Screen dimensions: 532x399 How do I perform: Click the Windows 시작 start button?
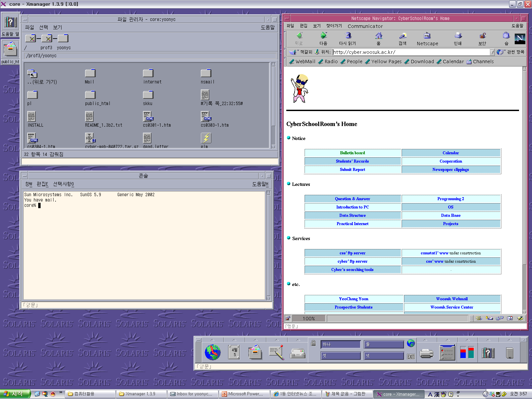(15, 394)
